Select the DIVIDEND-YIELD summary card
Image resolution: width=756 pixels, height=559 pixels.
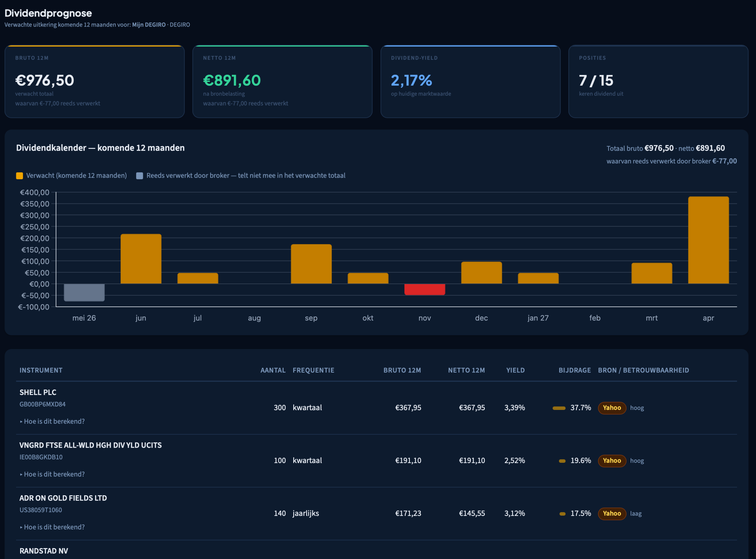(470, 82)
